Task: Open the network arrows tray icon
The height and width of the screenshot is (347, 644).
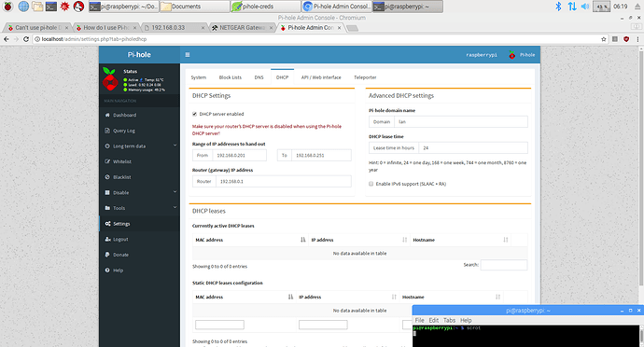Action: [x=572, y=7]
